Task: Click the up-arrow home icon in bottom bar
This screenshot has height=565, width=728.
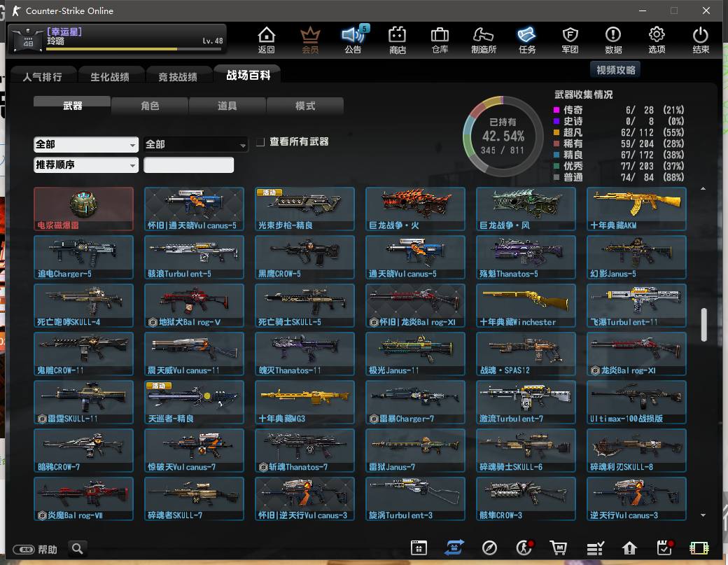Action: coord(629,549)
